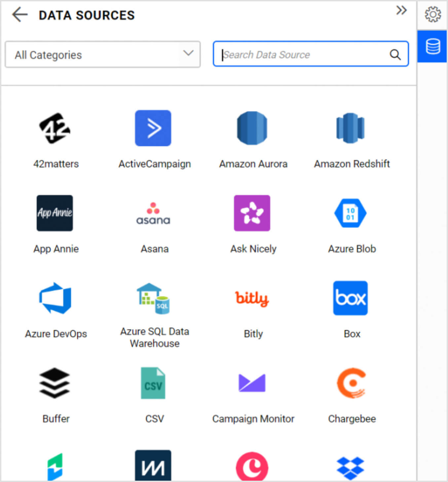Click the Azure SQL Data Warehouse label
This screenshot has width=448, height=482.
point(155,337)
